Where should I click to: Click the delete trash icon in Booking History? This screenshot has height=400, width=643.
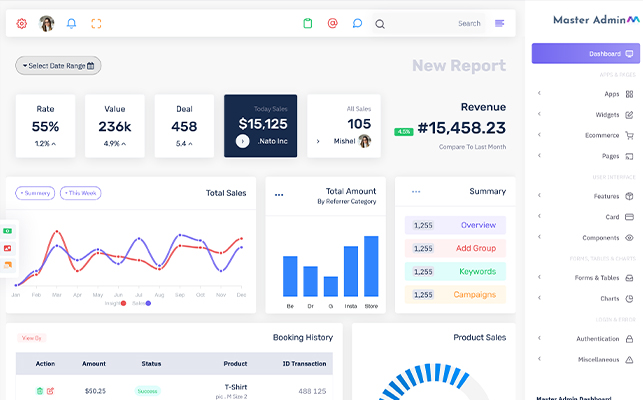click(40, 391)
